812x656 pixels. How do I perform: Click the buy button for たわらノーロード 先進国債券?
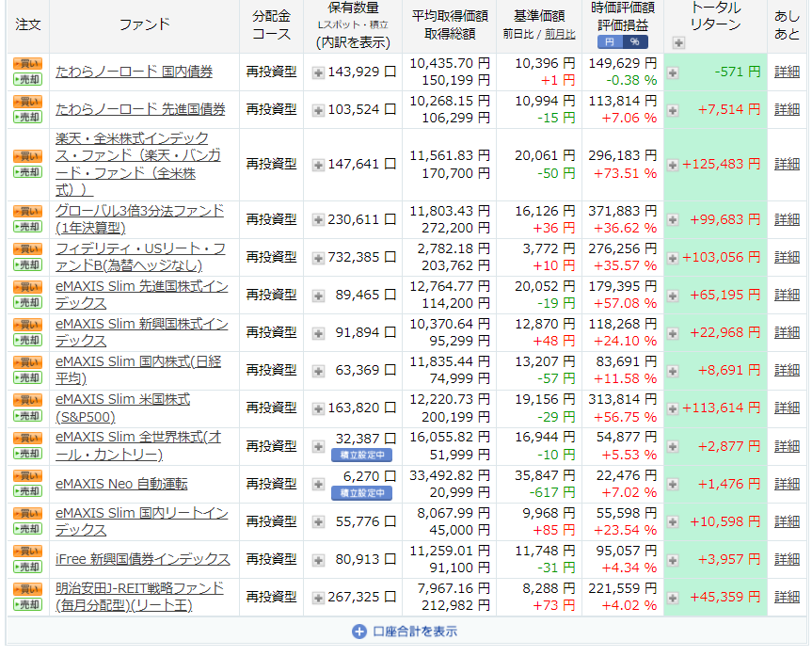(27, 102)
